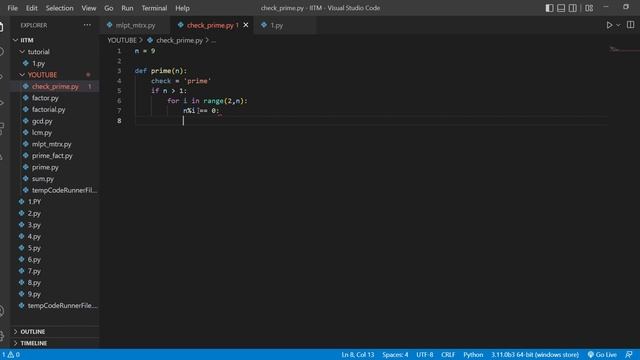This screenshot has width=640, height=360.
Task: Split the editor to the right
Action: click(631, 25)
